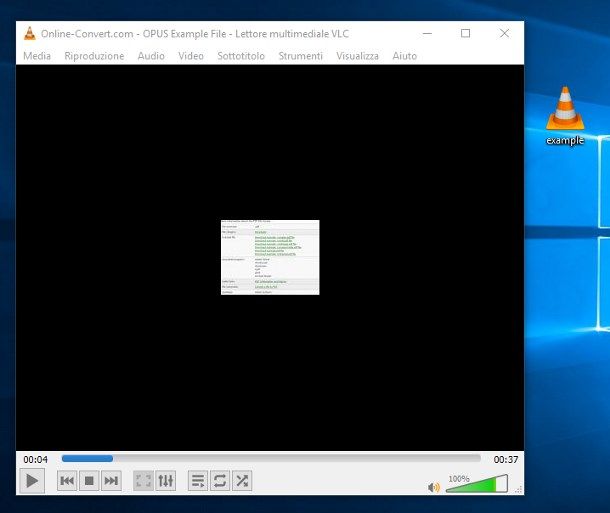Open extended settings and effects panel
The height and width of the screenshot is (513, 610).
[165, 481]
